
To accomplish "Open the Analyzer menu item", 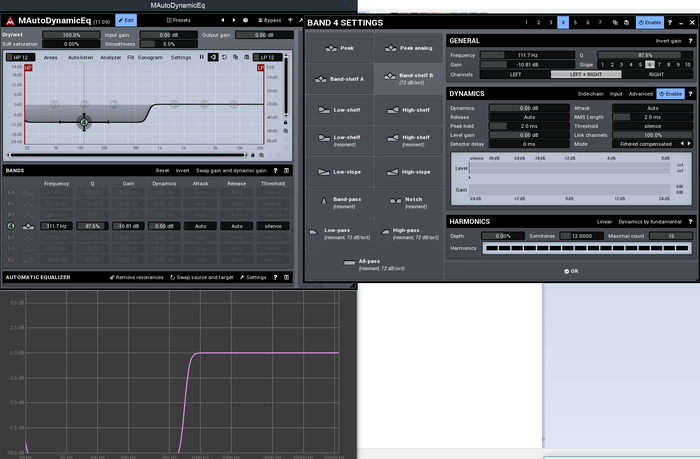I will pyautogui.click(x=110, y=57).
